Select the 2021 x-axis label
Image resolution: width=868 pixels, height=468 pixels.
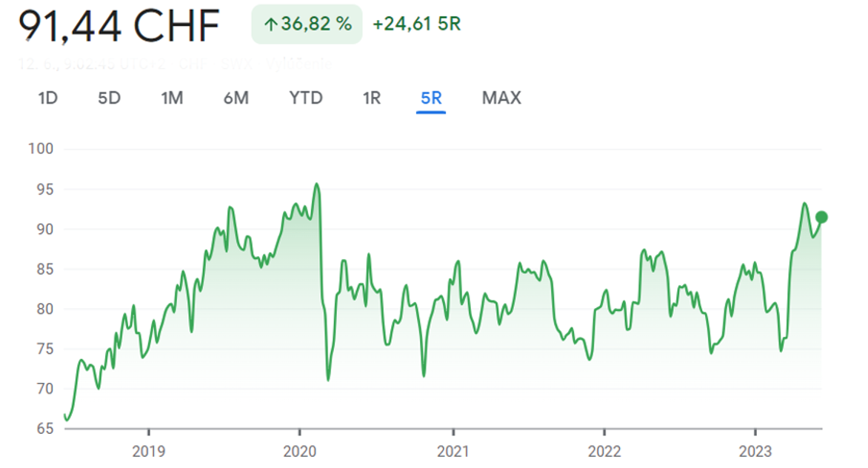453,451
